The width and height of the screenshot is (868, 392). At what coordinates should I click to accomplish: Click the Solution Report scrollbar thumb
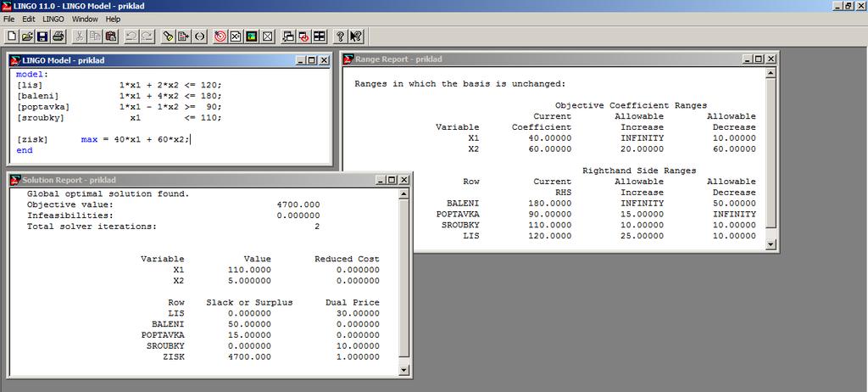click(403, 277)
